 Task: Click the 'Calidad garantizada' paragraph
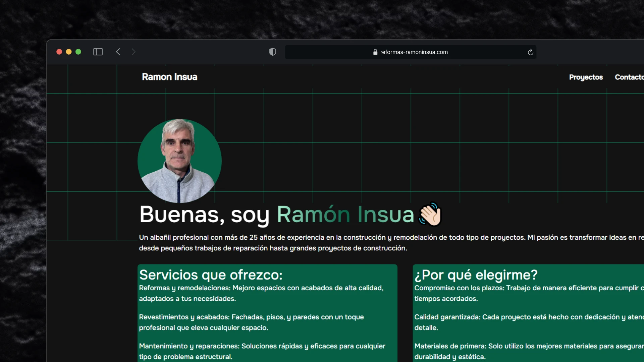pos(529,322)
